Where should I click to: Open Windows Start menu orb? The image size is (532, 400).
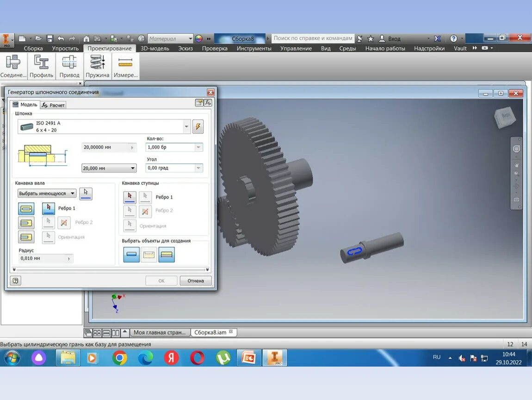[12, 358]
